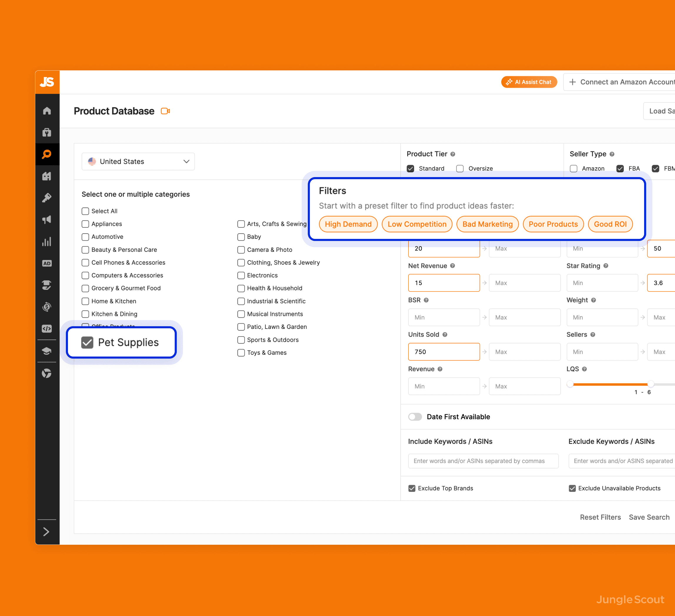Open the code brackets sidebar icon
The width and height of the screenshot is (675, 616).
point(47,329)
